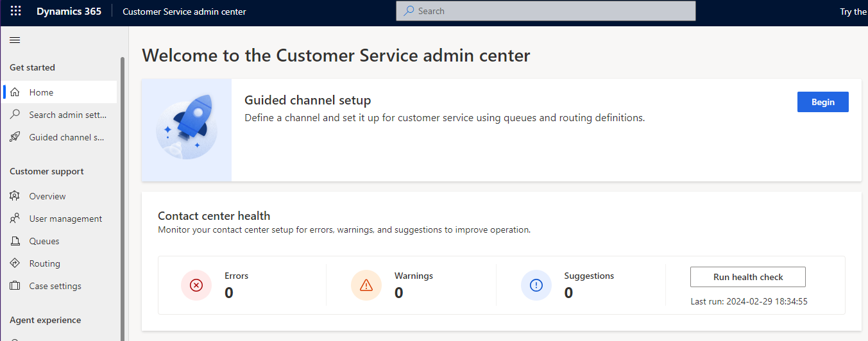This screenshot has height=341, width=868.
Task: Click the Queues icon in sidebar
Action: tap(15, 241)
